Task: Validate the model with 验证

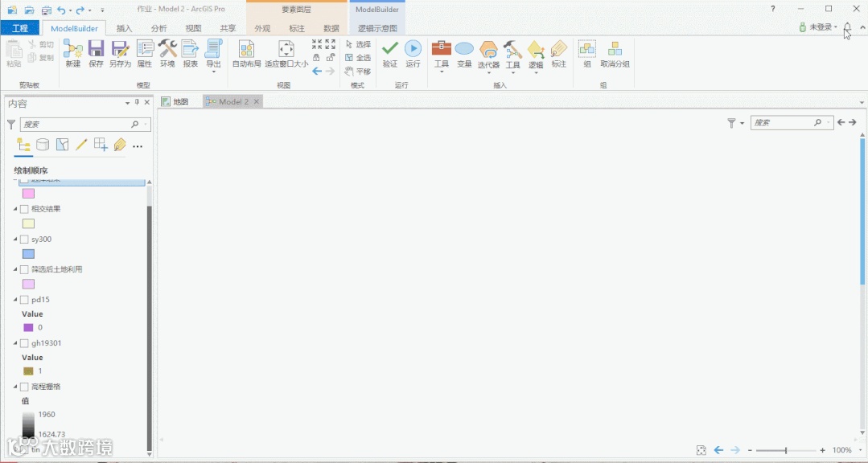Action: point(390,54)
